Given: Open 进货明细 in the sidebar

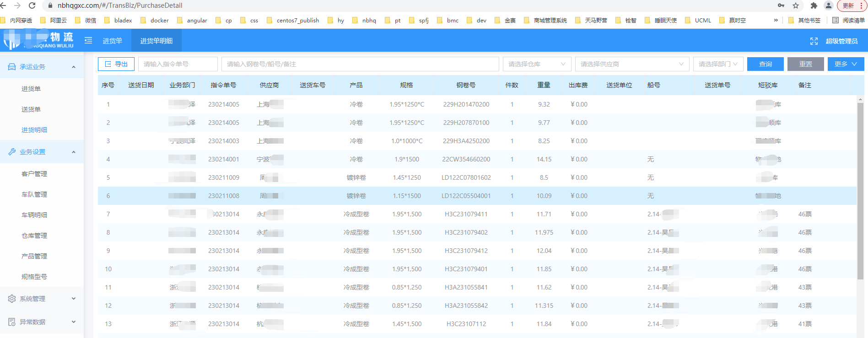Looking at the screenshot, I should tap(34, 130).
